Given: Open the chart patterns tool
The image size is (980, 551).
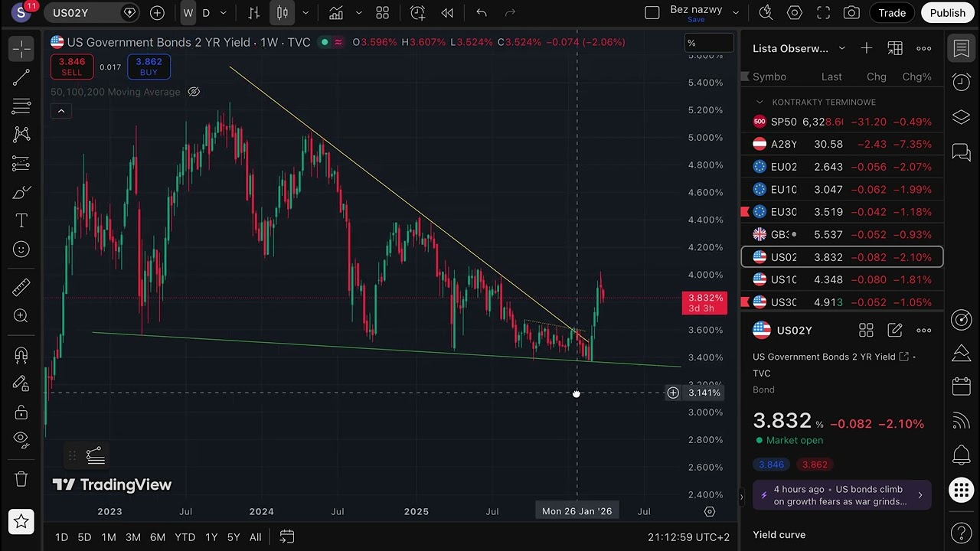Looking at the screenshot, I should (21, 135).
